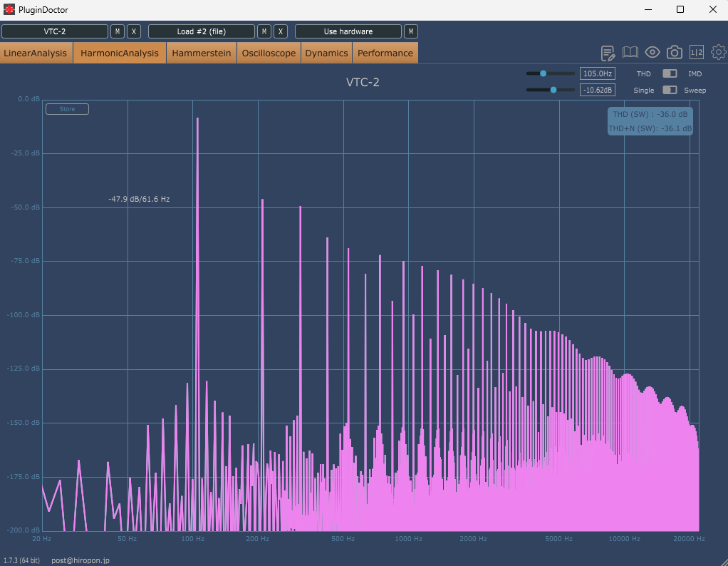This screenshot has height=566, width=728.
Task: Click the post@hiropon.jp contact text
Action: coord(80,560)
